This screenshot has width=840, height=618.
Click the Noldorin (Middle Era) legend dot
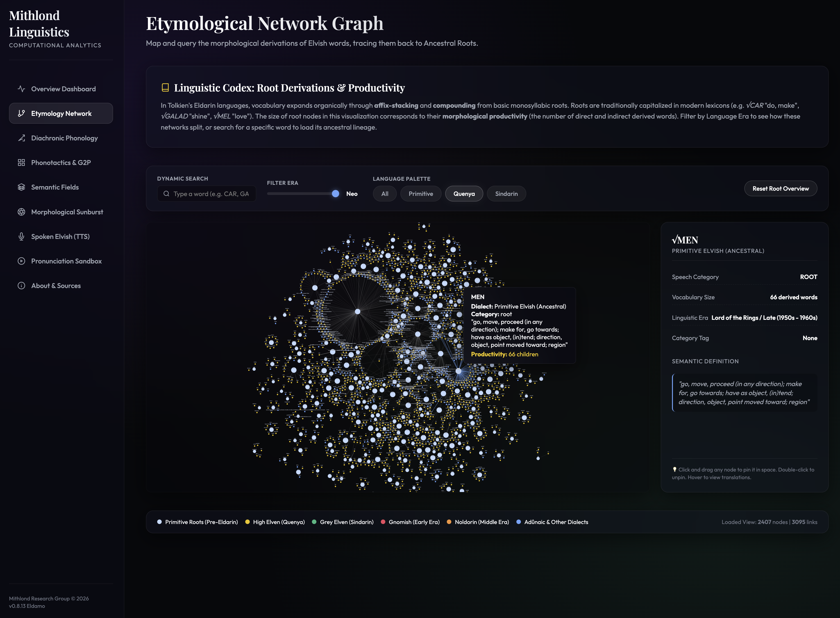tap(449, 522)
